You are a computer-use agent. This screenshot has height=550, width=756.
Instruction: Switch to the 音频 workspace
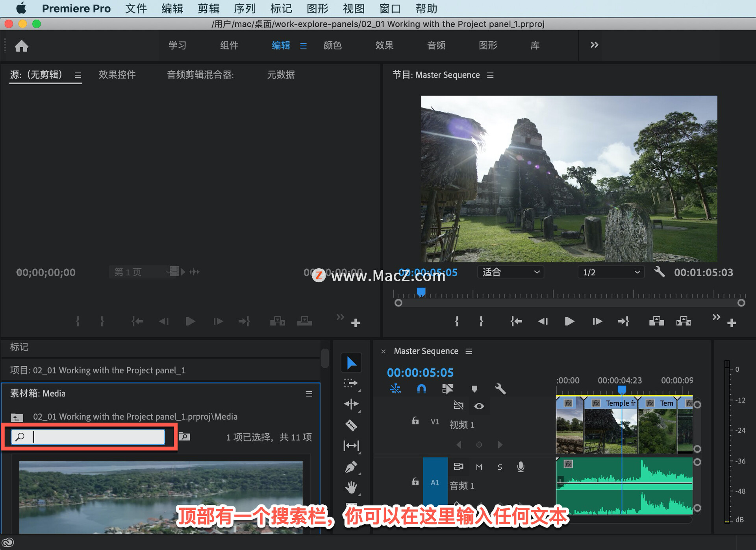(436, 45)
